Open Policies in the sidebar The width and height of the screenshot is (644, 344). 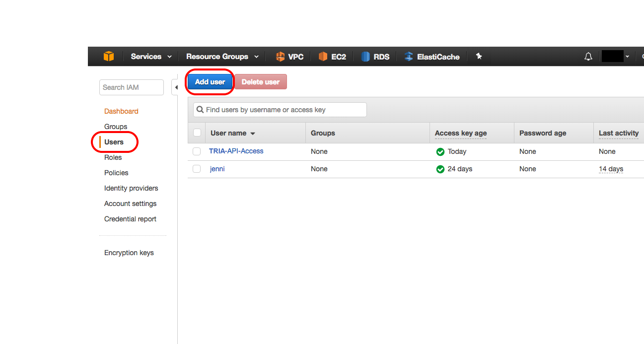(x=116, y=173)
